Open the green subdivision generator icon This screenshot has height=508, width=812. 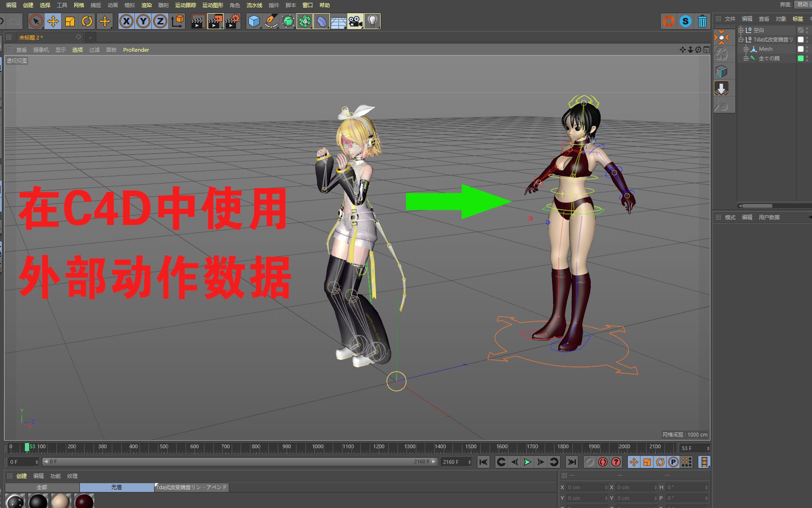pyautogui.click(x=288, y=21)
